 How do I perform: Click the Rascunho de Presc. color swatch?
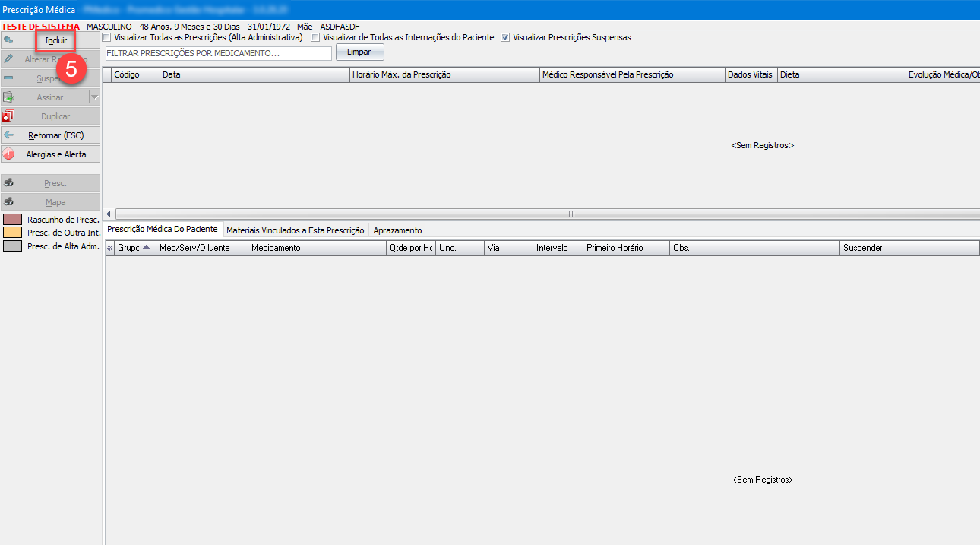click(x=13, y=220)
